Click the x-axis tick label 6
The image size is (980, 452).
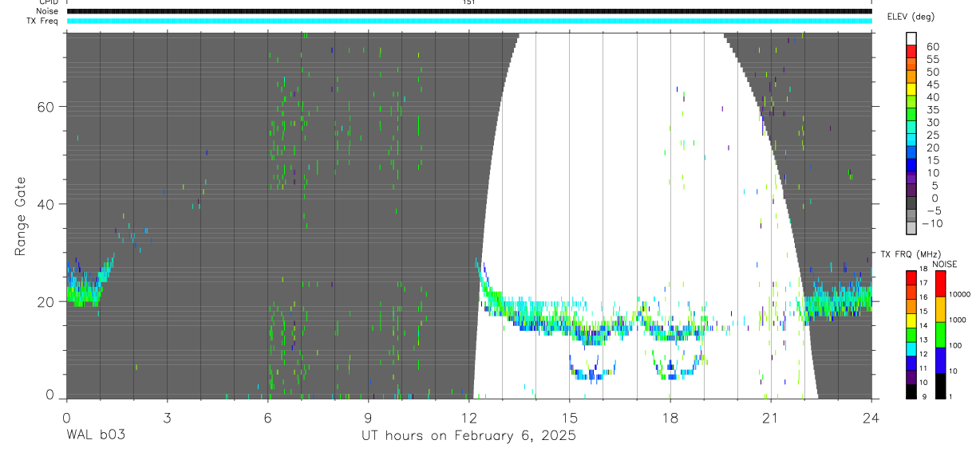pyautogui.click(x=268, y=417)
